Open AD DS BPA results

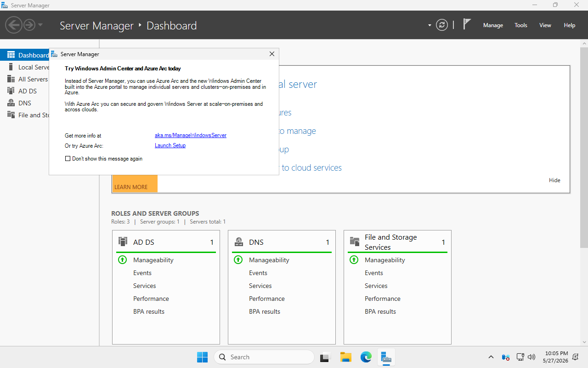(149, 311)
